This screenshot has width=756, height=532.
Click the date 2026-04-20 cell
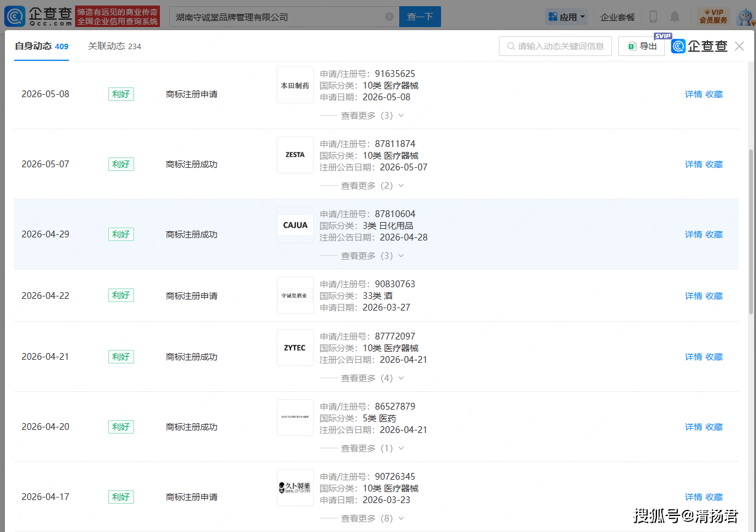(46, 427)
